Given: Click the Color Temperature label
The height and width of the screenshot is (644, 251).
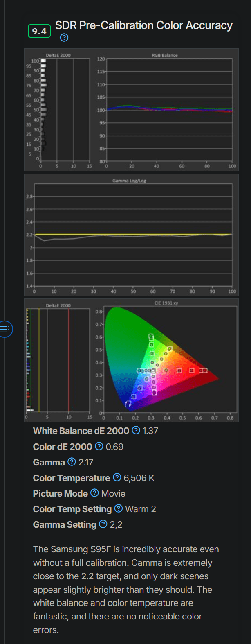Looking at the screenshot, I should click(x=72, y=478).
